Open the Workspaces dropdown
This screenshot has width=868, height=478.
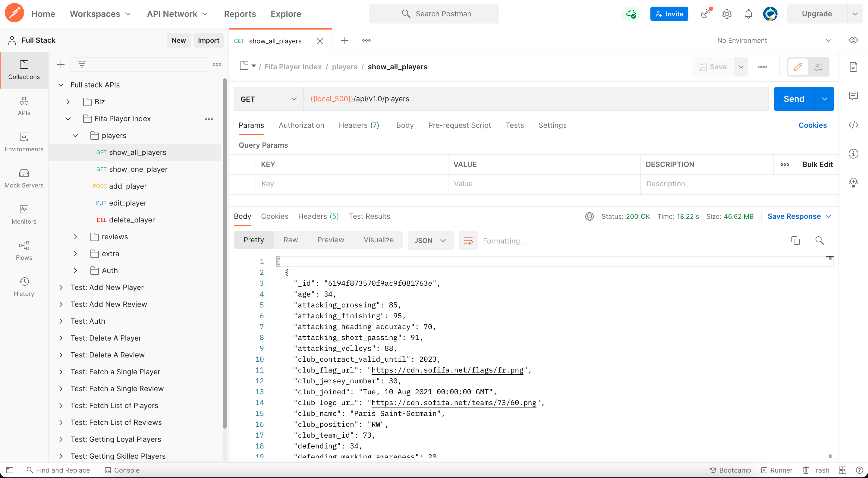coord(100,14)
